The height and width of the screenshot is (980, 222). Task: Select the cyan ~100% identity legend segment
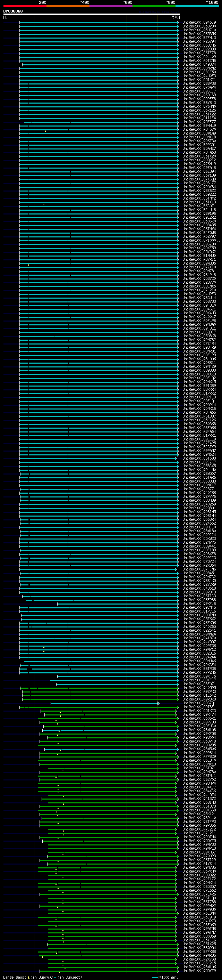click(197, 6)
